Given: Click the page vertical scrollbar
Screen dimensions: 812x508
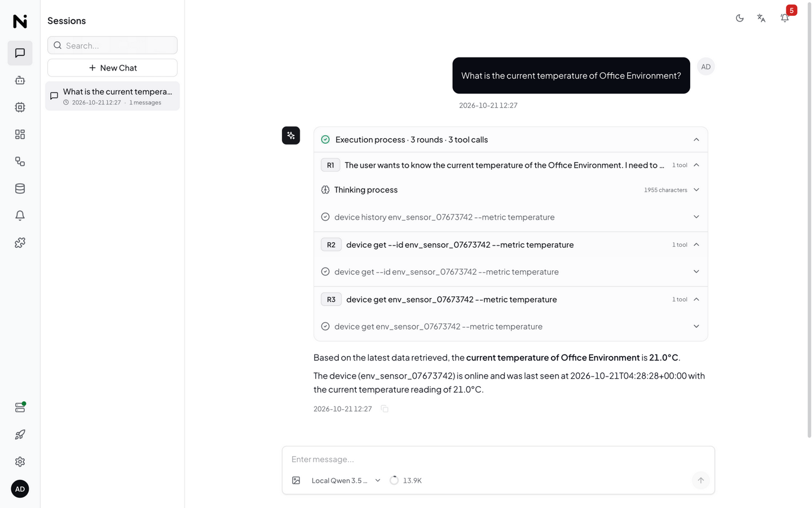Looking at the screenshot, I should pos(809,220).
